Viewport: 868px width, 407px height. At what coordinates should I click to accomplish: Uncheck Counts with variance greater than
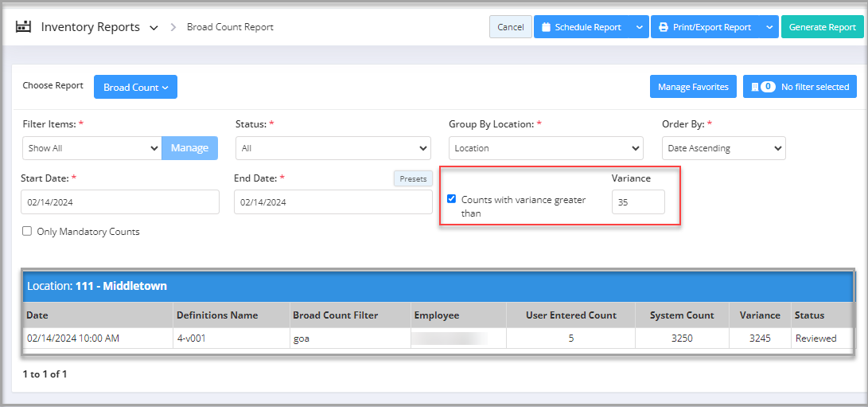tap(451, 199)
